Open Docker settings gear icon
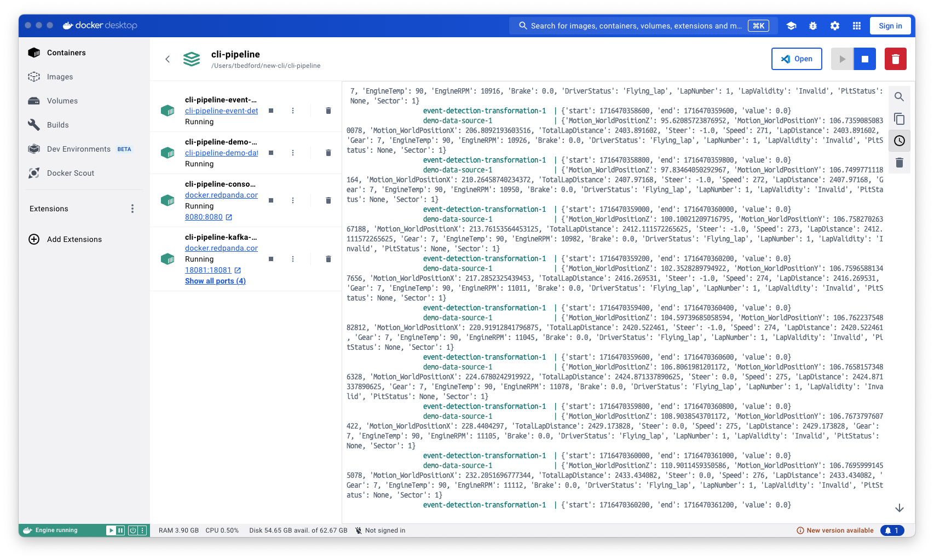 pos(835,26)
